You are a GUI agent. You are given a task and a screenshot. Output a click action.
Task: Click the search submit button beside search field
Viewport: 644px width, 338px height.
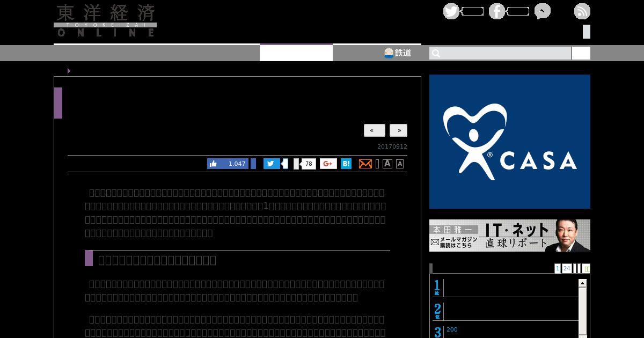581,53
